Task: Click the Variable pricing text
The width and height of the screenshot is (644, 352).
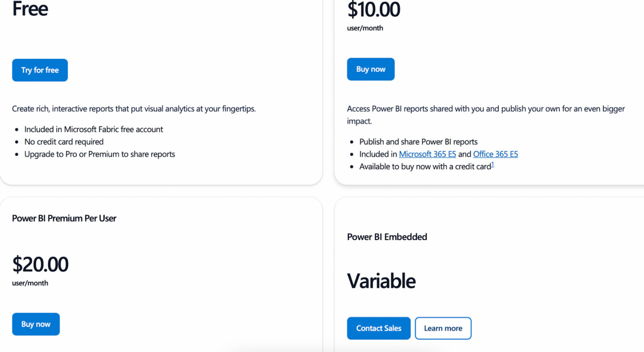Action: pyautogui.click(x=381, y=281)
